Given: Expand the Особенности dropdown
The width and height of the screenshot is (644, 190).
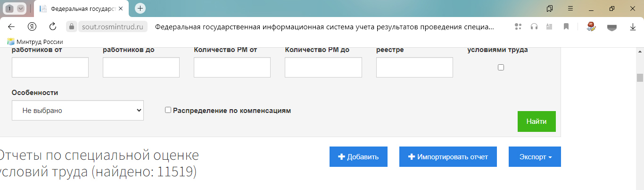Looking at the screenshot, I should (x=77, y=111).
